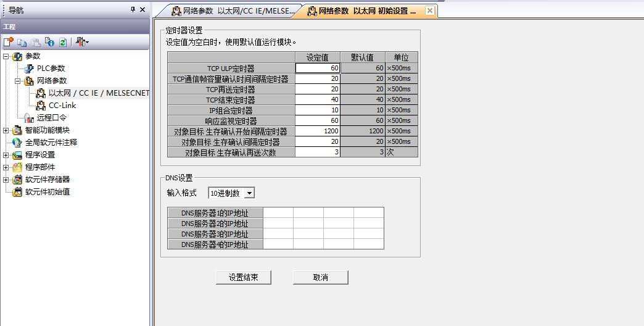Click the copy icon in navigation toolbar
Image resolution: width=644 pixels, height=326 pixels.
[x=22, y=42]
